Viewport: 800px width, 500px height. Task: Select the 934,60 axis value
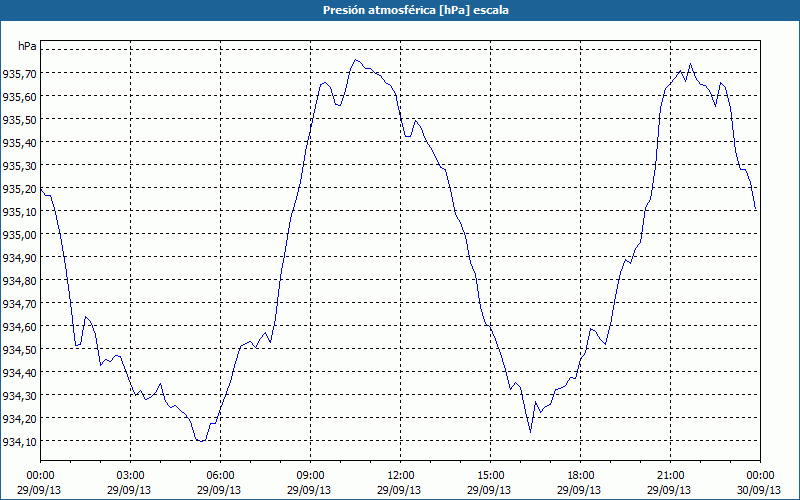pos(19,327)
